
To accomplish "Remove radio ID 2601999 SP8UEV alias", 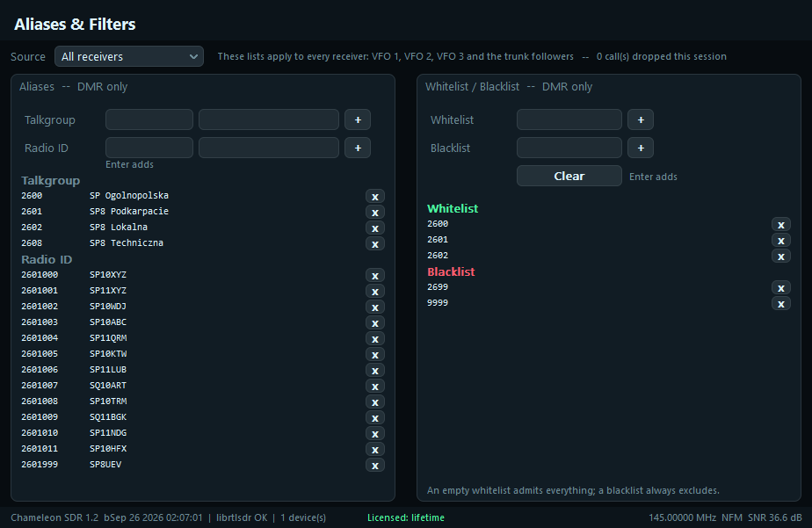I will click(375, 465).
